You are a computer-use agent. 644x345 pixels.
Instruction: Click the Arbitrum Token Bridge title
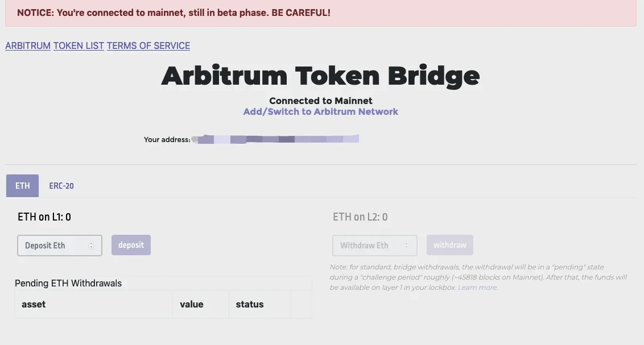pos(321,76)
